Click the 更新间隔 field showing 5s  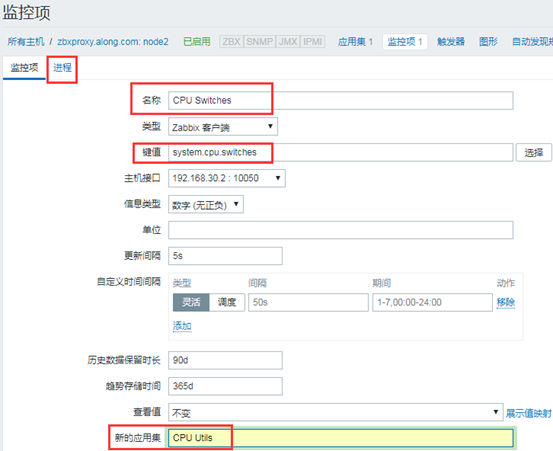225,256
